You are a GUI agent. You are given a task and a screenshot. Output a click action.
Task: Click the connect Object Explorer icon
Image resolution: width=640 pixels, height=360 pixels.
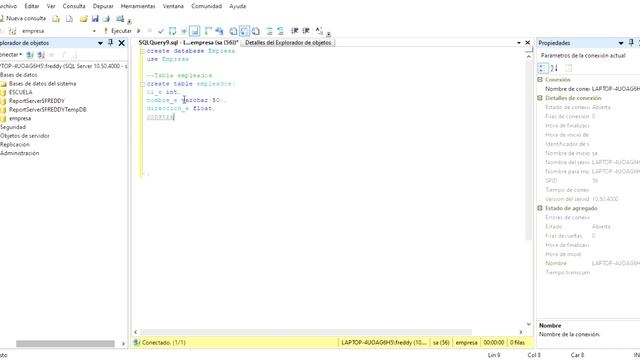point(30,55)
